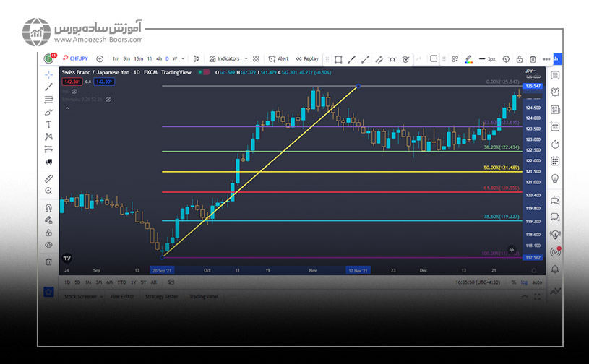589x364 pixels.
Task: Open the Indicators menu
Action: (227, 58)
